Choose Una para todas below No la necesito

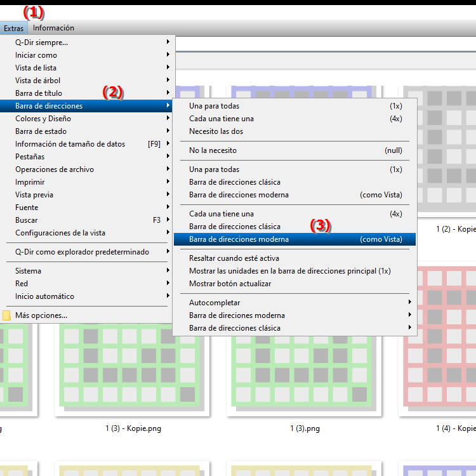pyautogui.click(x=294, y=169)
